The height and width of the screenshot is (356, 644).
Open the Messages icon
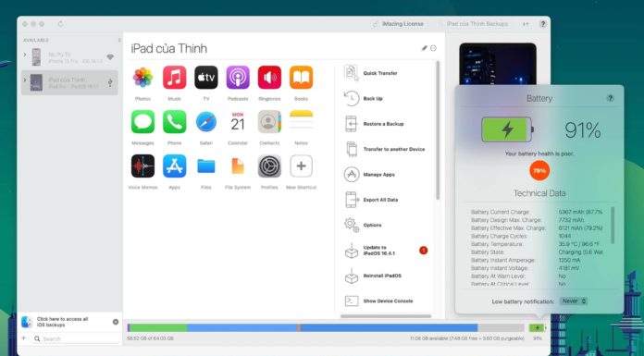(x=142, y=121)
